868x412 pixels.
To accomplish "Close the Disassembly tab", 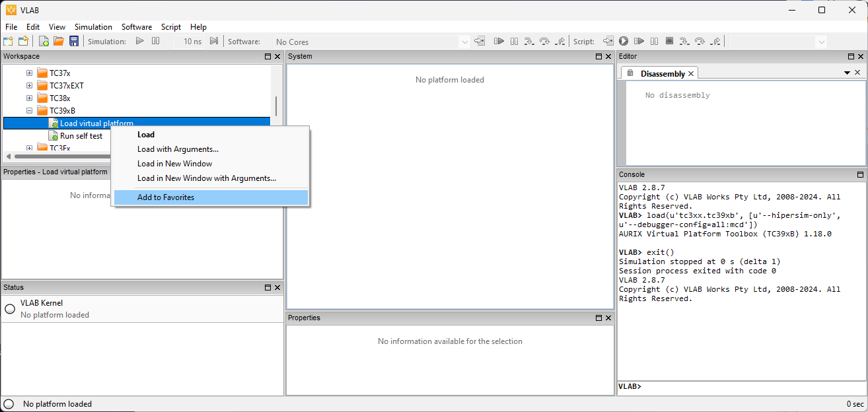I will [x=691, y=73].
